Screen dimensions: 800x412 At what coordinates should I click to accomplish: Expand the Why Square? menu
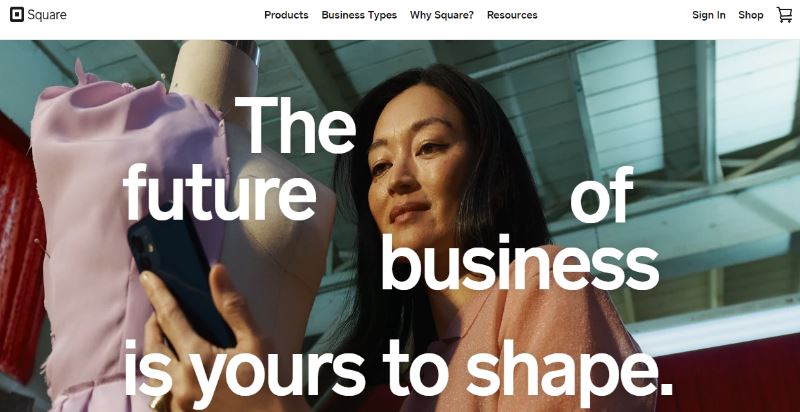coord(442,15)
